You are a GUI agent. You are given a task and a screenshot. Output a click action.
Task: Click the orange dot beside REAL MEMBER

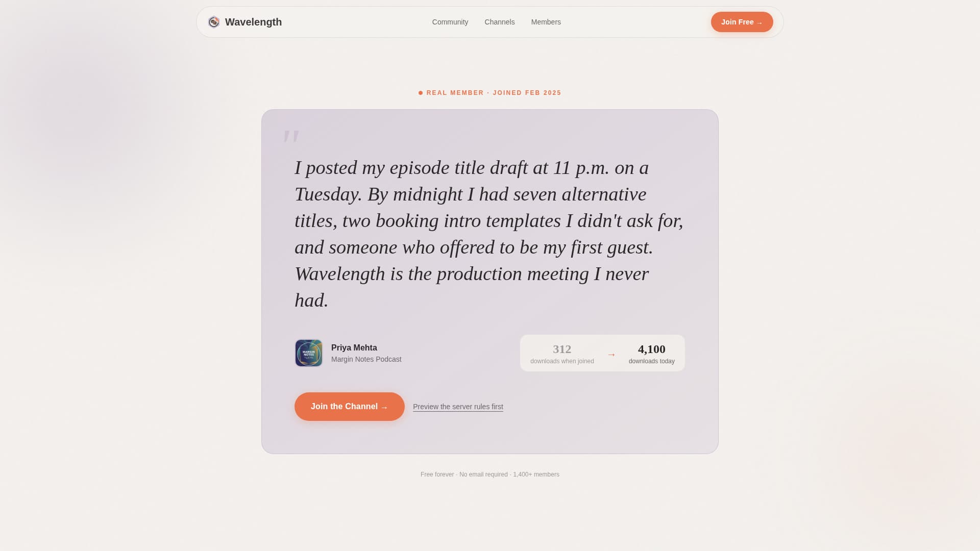click(x=421, y=93)
